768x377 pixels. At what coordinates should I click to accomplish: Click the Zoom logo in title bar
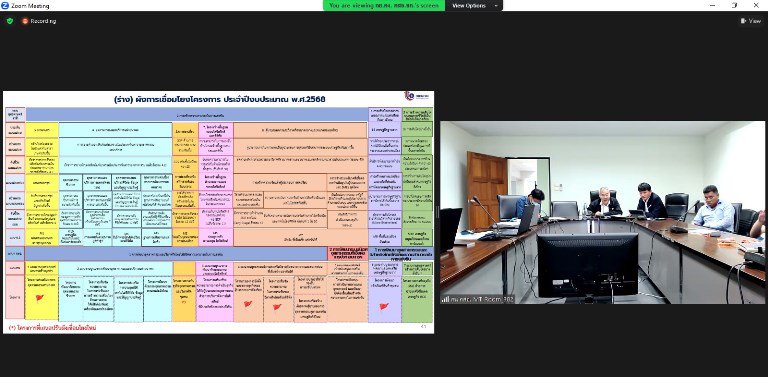5,5
